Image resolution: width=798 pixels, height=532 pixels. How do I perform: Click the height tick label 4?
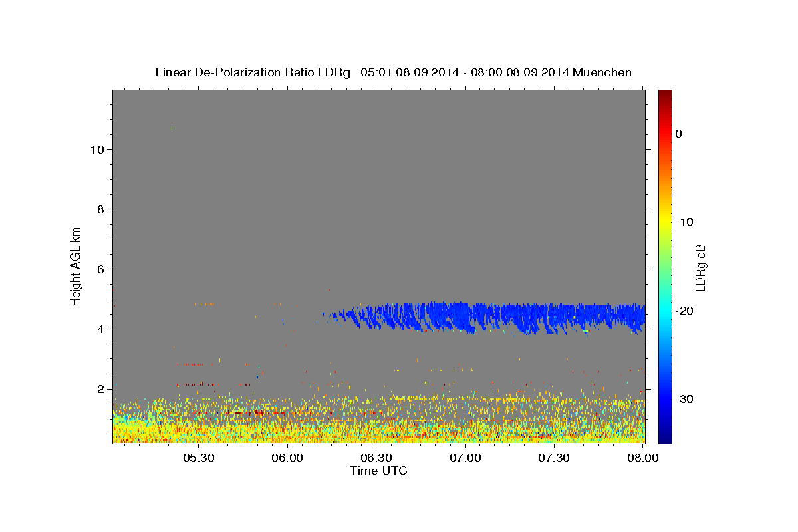pyautogui.click(x=100, y=329)
